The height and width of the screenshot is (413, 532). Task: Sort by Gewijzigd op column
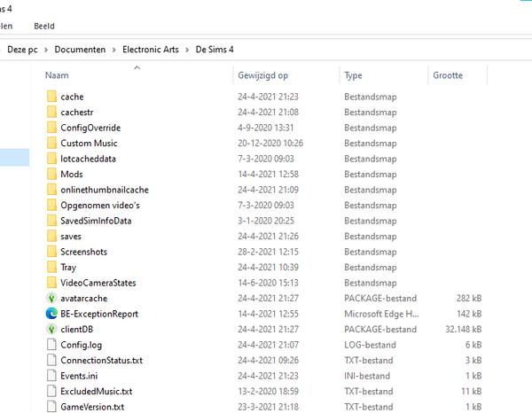[x=262, y=75]
